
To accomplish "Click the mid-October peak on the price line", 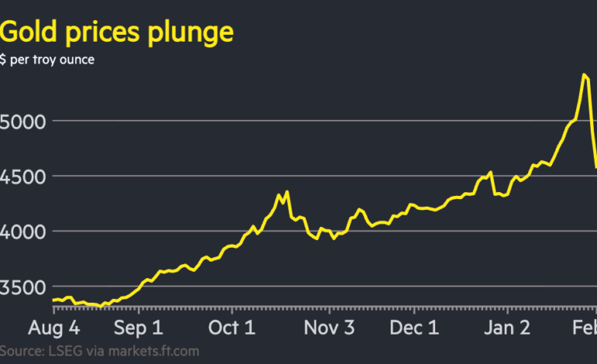I will [287, 191].
